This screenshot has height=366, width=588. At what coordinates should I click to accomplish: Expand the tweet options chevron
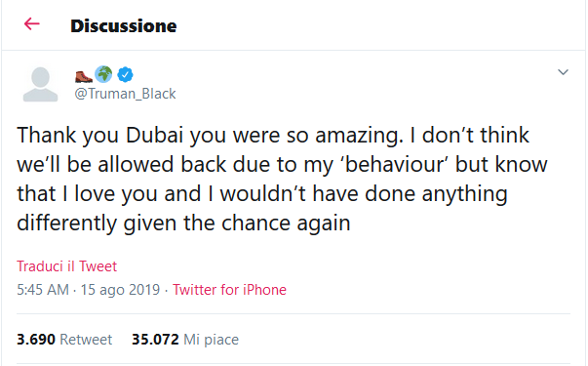(x=563, y=72)
